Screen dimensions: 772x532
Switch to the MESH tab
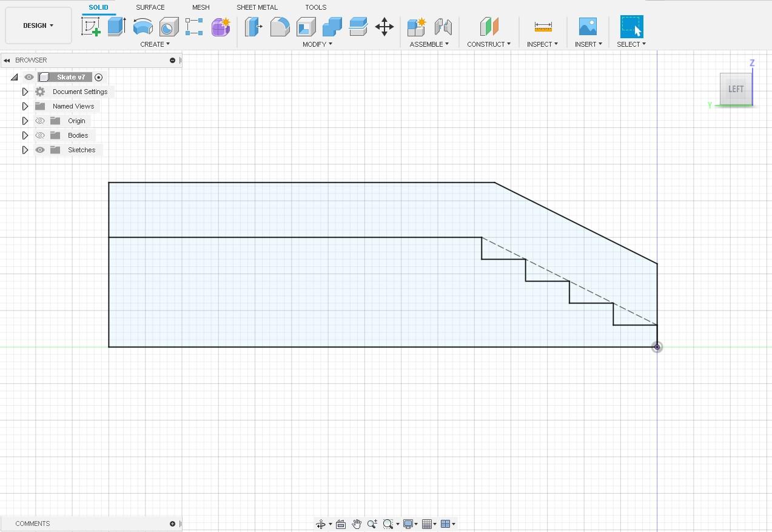(x=201, y=7)
